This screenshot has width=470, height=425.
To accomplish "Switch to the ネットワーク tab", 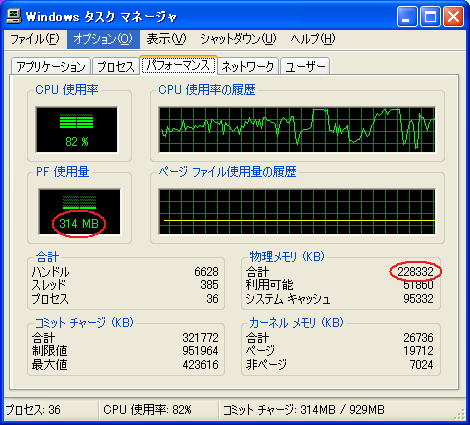I will pos(248,66).
